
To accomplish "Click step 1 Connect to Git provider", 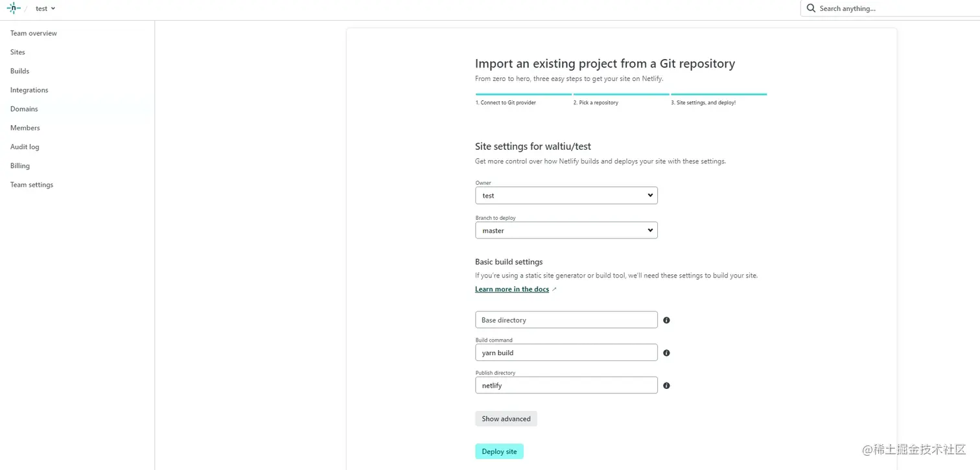I will coord(506,102).
